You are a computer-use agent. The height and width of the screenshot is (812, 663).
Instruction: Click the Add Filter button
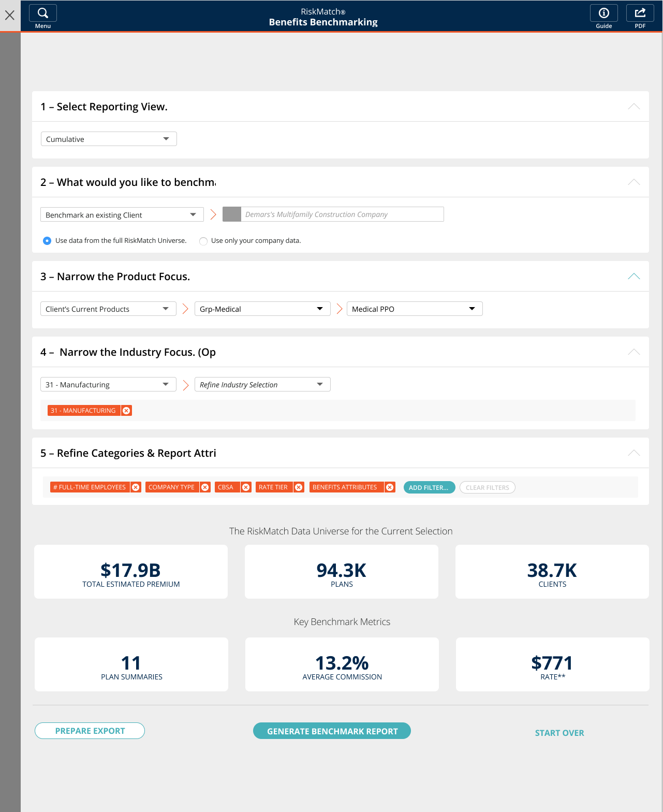point(429,487)
